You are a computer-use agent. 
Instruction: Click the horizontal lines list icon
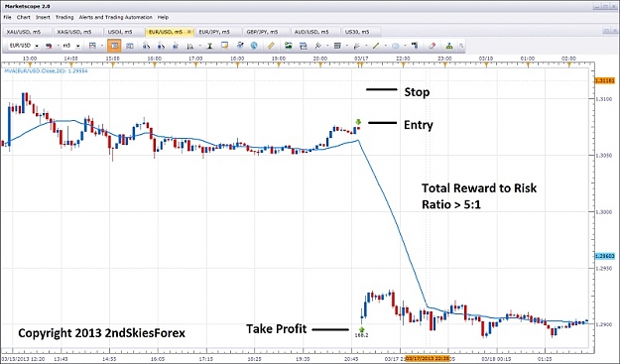(x=337, y=46)
